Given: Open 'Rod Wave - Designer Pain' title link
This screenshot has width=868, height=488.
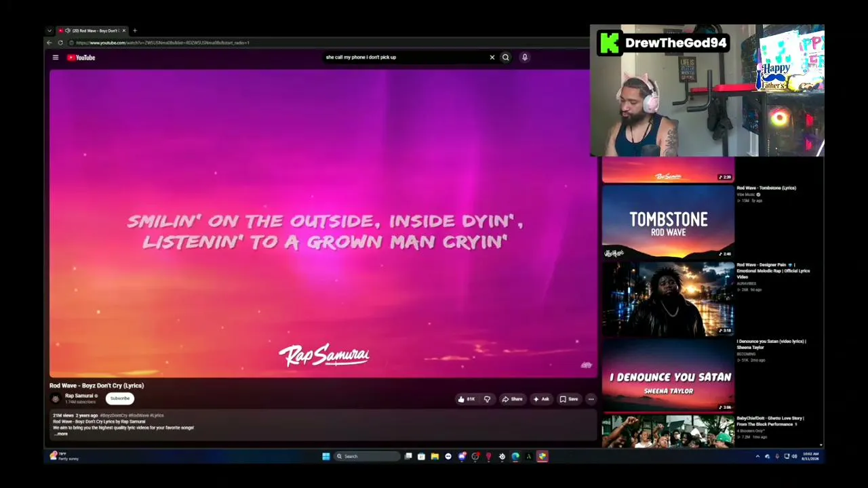Looking at the screenshot, I should click(774, 270).
